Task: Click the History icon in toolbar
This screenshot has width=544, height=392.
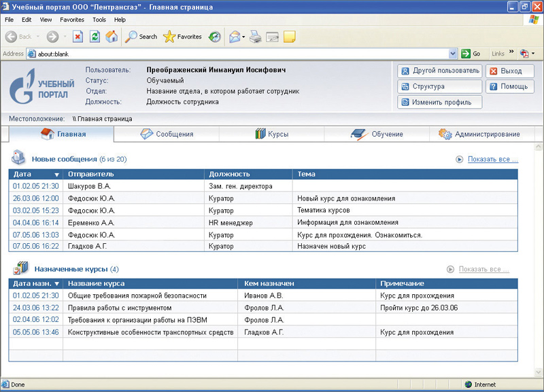Action: click(x=214, y=37)
